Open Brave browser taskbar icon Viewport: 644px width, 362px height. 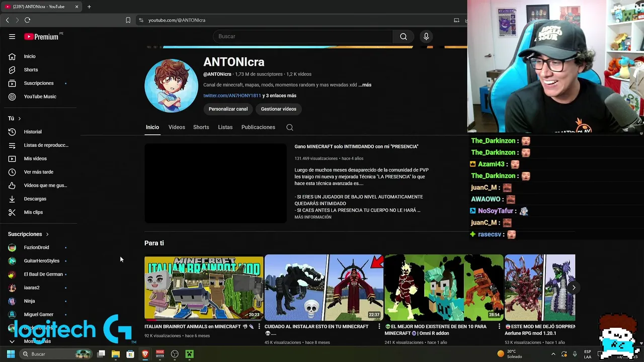[x=145, y=354]
